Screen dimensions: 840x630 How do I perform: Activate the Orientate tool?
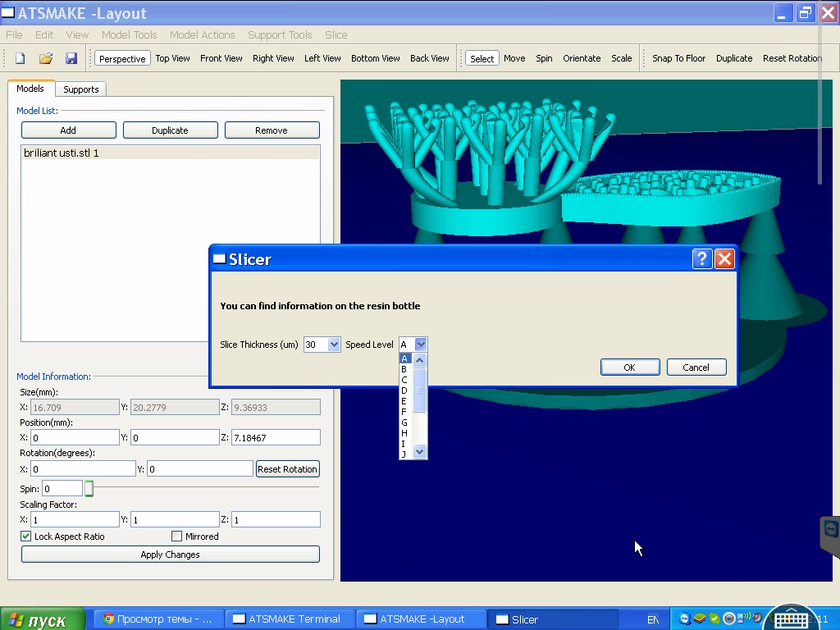click(582, 58)
